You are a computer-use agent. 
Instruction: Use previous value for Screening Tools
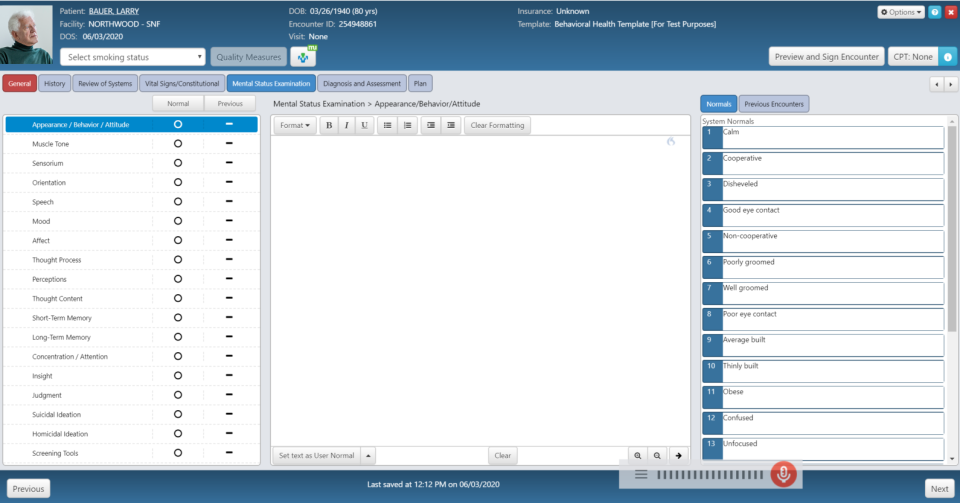229,453
